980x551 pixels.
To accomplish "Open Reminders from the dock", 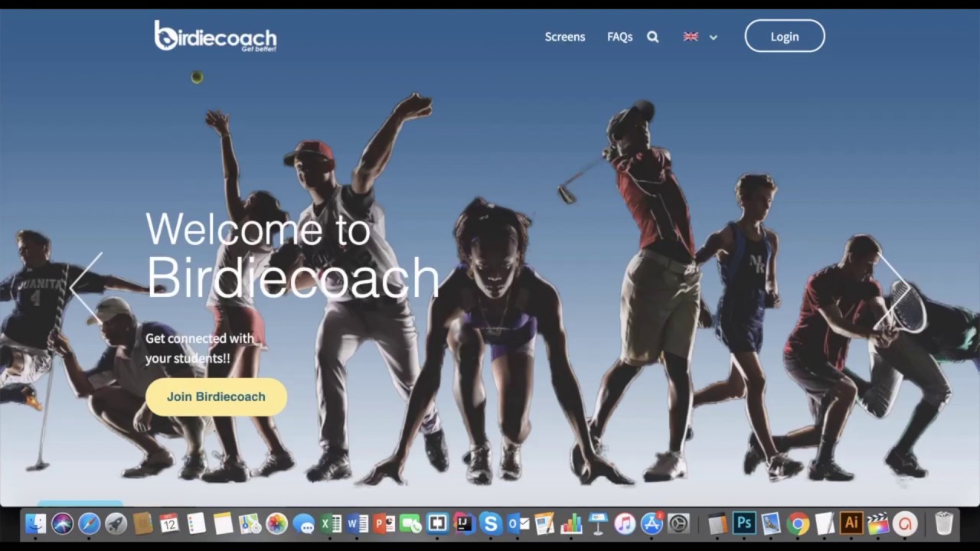I will tap(196, 523).
